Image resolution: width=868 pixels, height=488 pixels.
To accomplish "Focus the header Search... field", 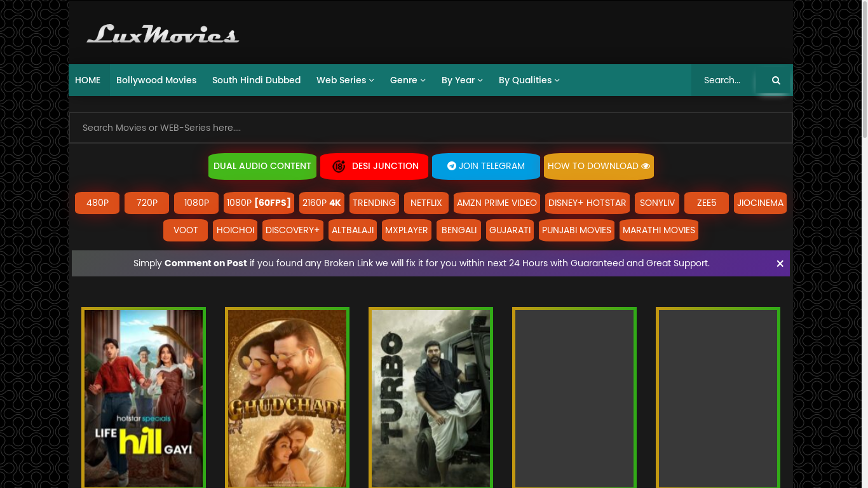I will click(x=724, y=80).
